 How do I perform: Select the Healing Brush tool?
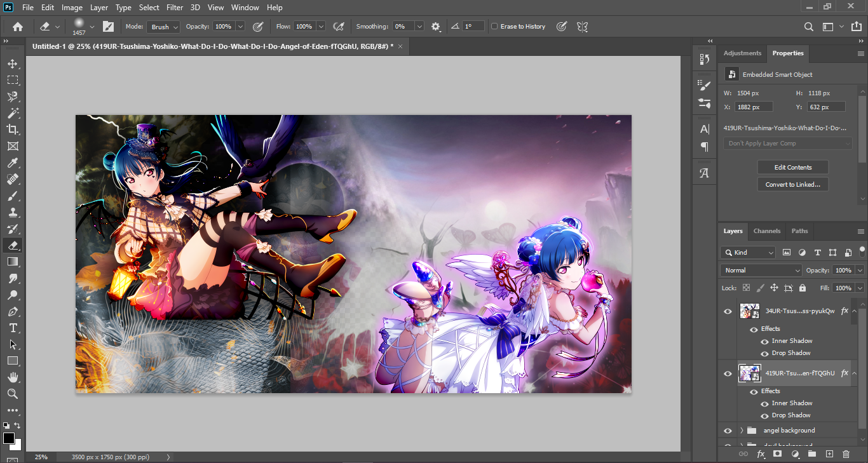tap(13, 180)
